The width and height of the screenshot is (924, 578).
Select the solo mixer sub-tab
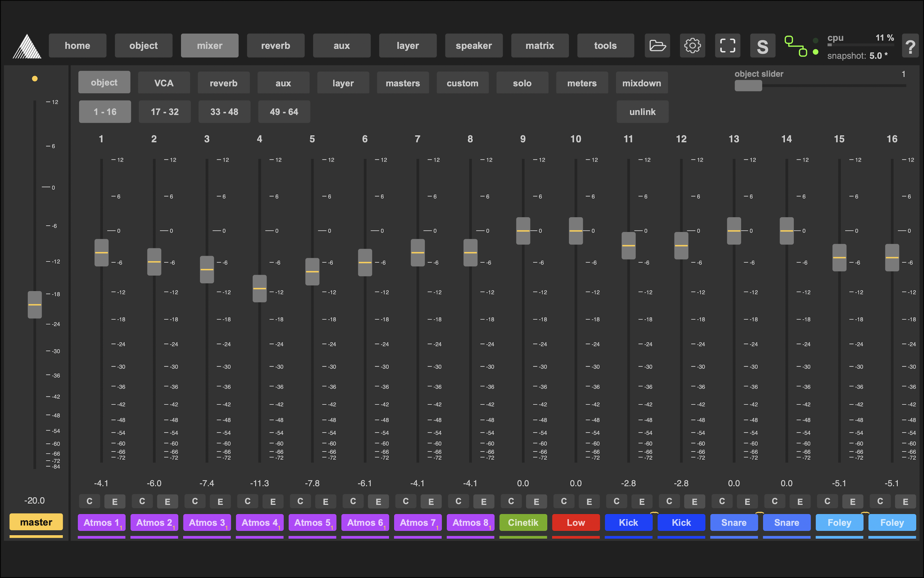[522, 83]
